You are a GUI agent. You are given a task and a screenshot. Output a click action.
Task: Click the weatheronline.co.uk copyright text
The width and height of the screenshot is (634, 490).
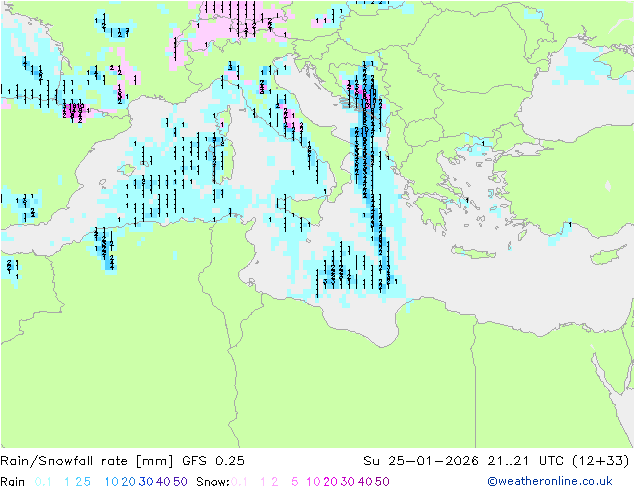click(x=550, y=481)
